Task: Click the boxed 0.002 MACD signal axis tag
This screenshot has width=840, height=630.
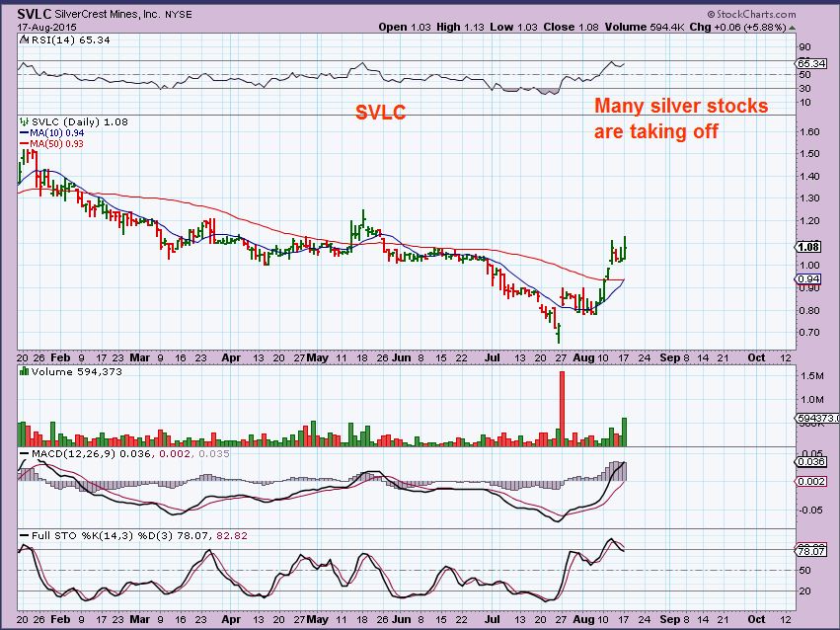Action: (811, 482)
